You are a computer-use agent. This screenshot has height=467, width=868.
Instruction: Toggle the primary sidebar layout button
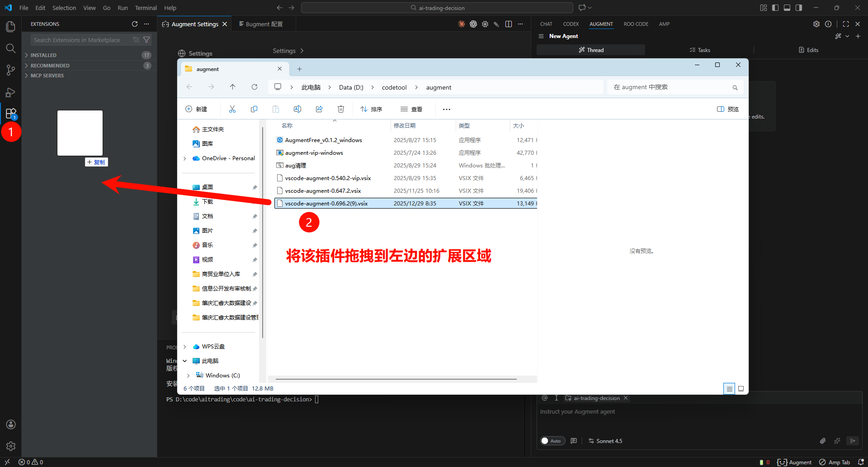tap(775, 8)
